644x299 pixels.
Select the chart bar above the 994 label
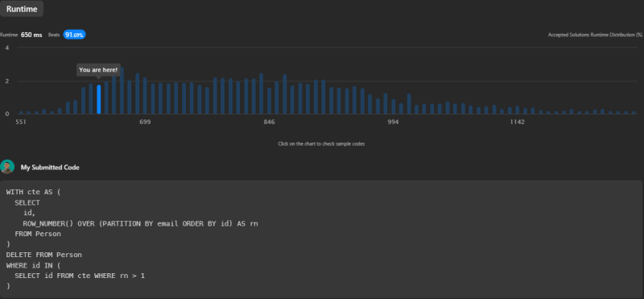point(394,106)
